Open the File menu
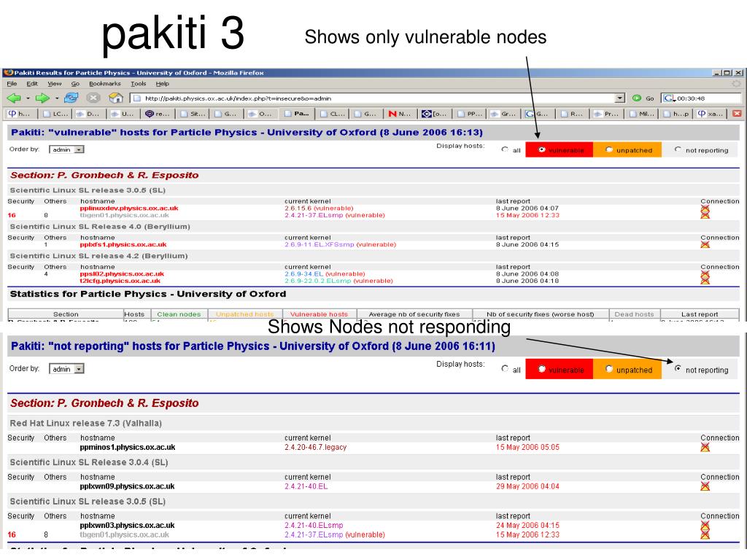The width and height of the screenshot is (747, 560). click(12, 84)
